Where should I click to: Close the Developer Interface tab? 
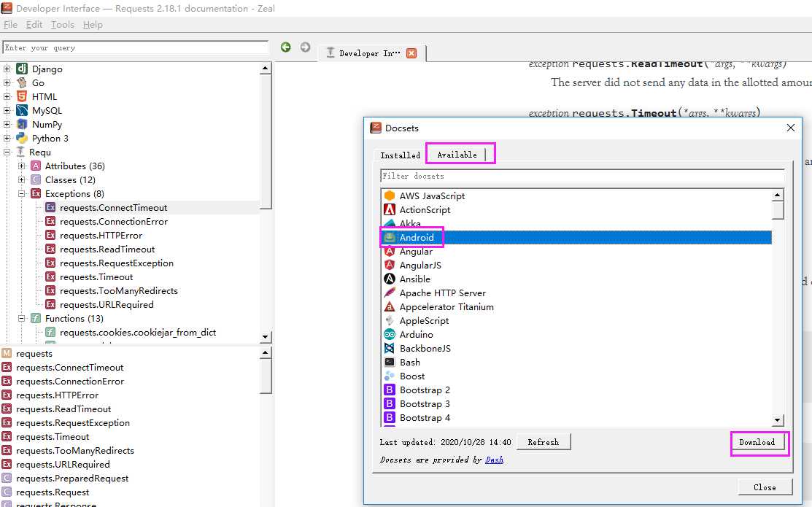pyautogui.click(x=411, y=53)
